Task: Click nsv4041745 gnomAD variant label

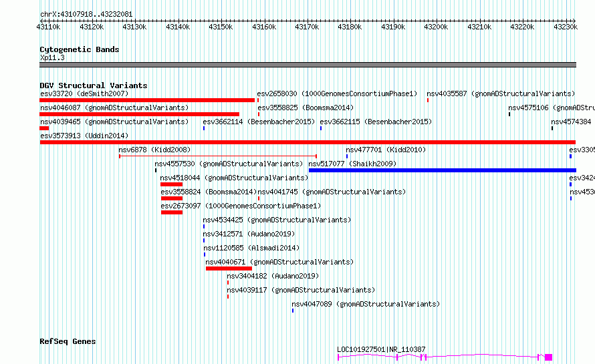Action: tap(332, 192)
